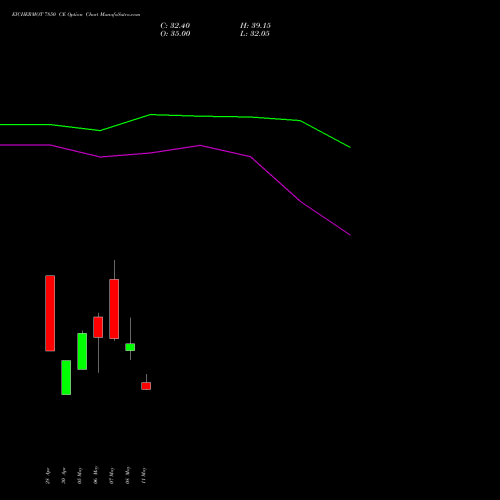Click the '30 Apr' date axis label
Screen dimensions: 500x500
(64, 476)
